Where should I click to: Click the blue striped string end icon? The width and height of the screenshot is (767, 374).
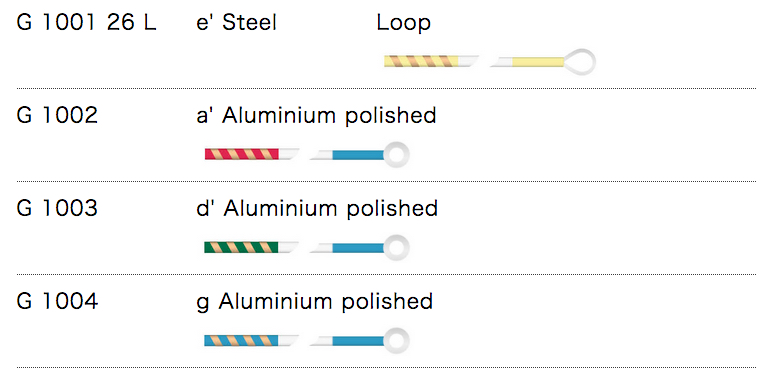251,340
